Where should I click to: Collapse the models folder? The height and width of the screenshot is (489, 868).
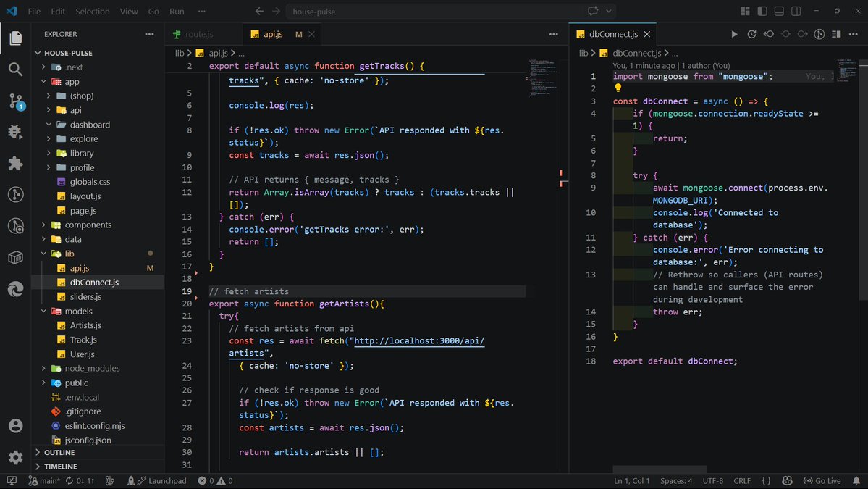78,311
